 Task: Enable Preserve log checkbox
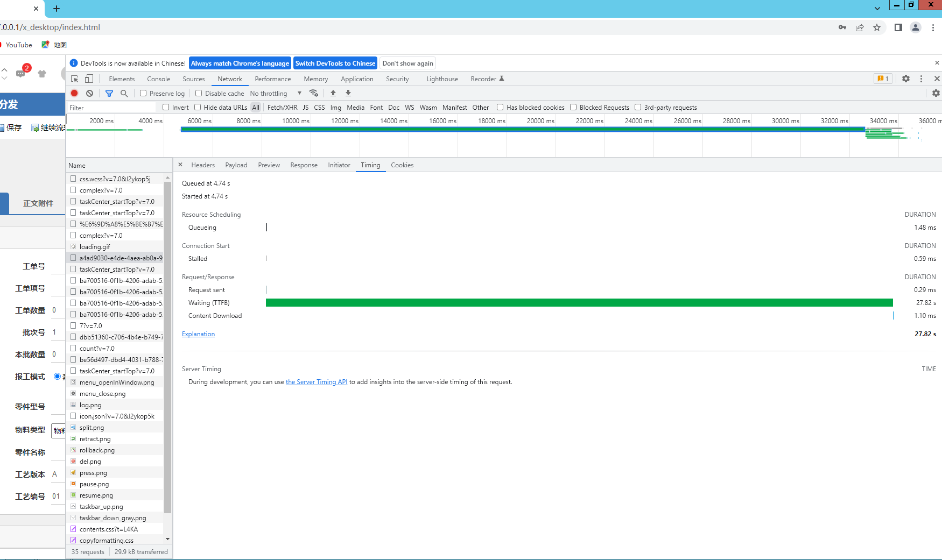[x=143, y=93]
